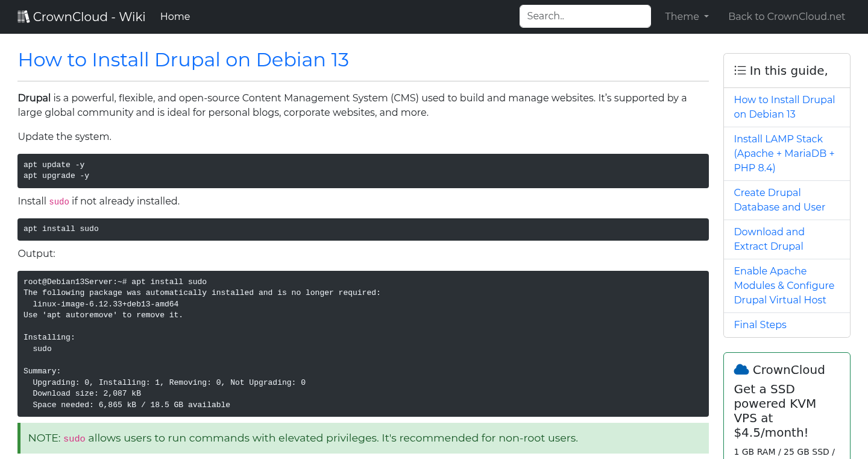Open 'Install LAMP Stack (Apache + MariaDB + PHP 8.4)'

click(x=784, y=153)
